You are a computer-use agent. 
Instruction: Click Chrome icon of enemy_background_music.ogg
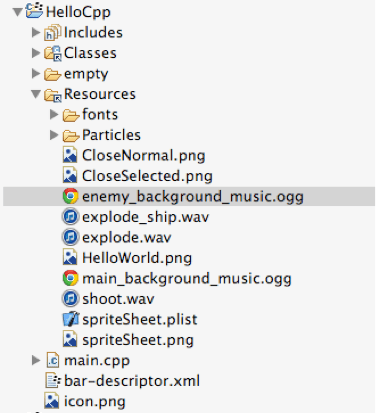click(70, 196)
